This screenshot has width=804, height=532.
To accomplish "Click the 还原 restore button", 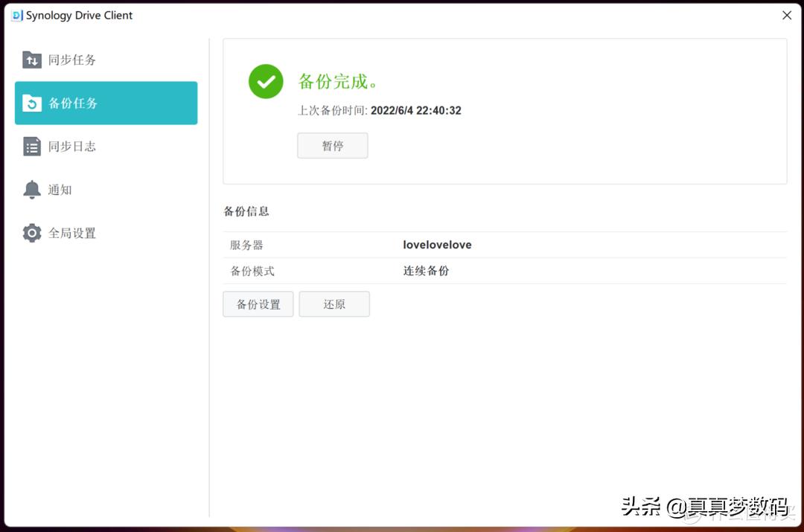I will pyautogui.click(x=334, y=304).
